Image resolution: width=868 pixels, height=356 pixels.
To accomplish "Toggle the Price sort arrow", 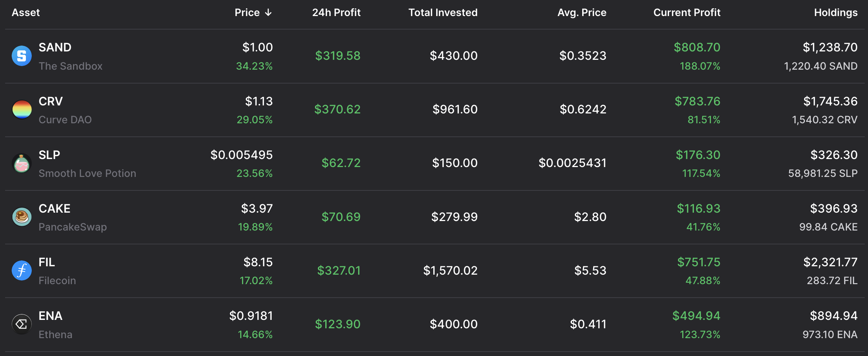I will [x=269, y=13].
